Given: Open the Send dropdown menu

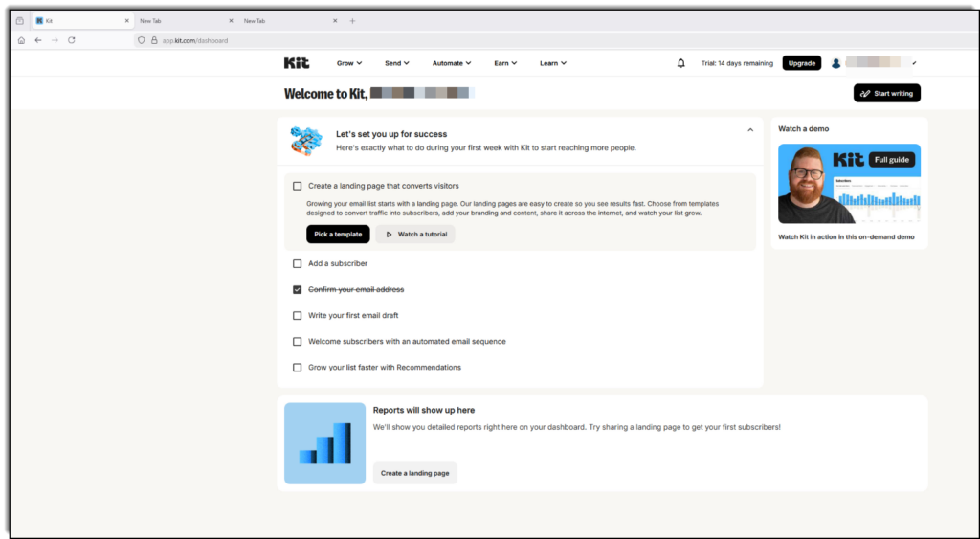Looking at the screenshot, I should click(x=397, y=63).
